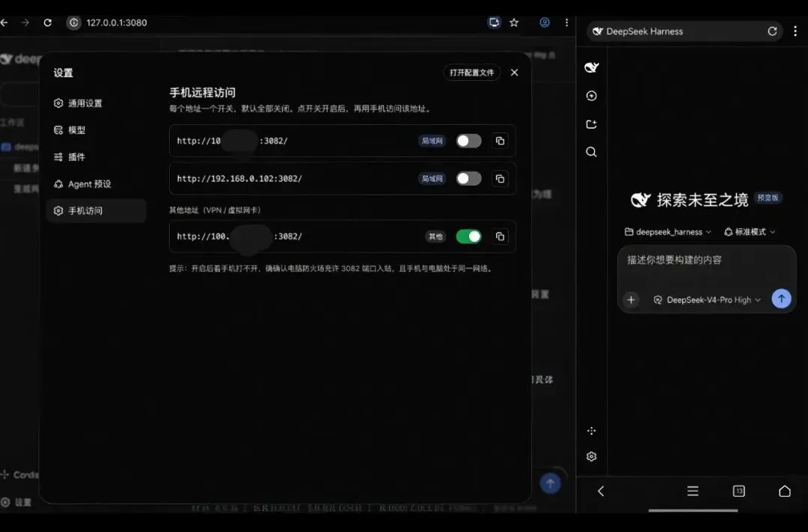808x532 pixels.
Task: Tap the phone menu hamburger icon
Action: (x=693, y=492)
